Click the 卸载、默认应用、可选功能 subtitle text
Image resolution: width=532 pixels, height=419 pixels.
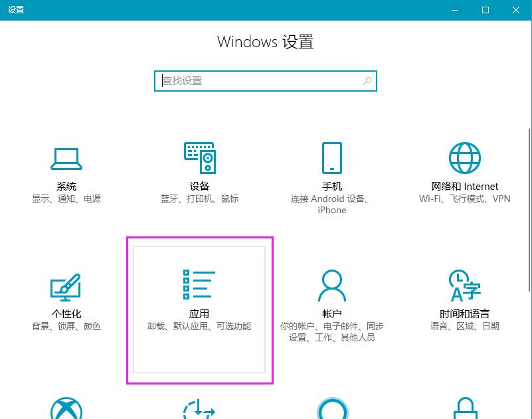coord(199,326)
